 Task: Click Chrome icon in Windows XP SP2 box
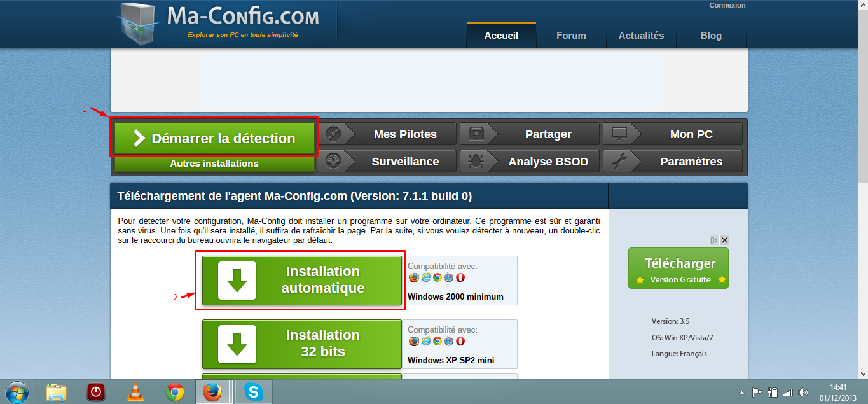point(437,341)
